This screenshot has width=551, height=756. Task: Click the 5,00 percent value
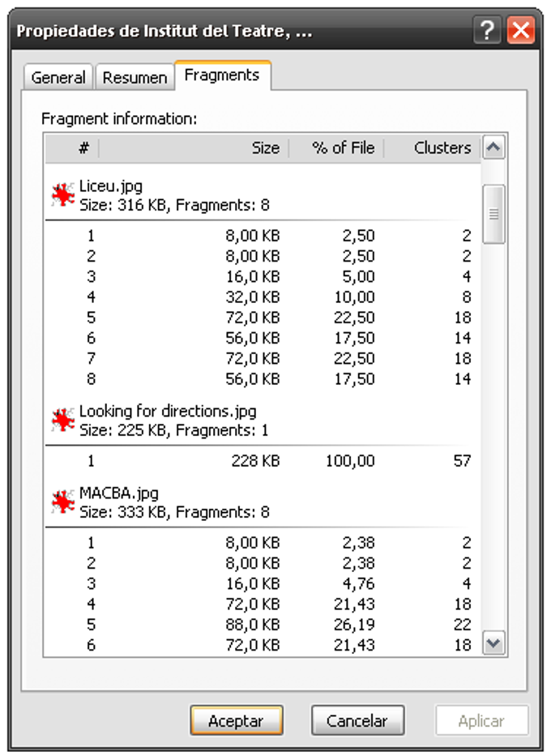coord(358,277)
